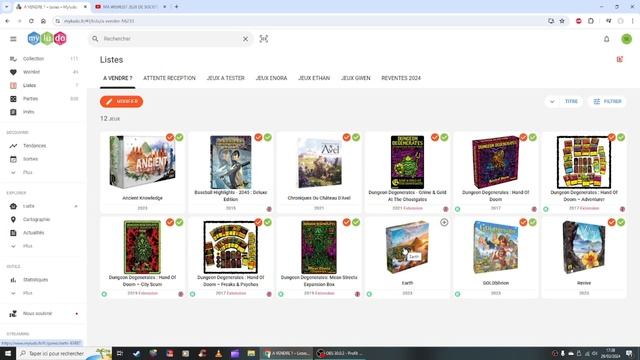
Task: Toggle the green check on Ancient Knowledge
Action: coord(179,138)
